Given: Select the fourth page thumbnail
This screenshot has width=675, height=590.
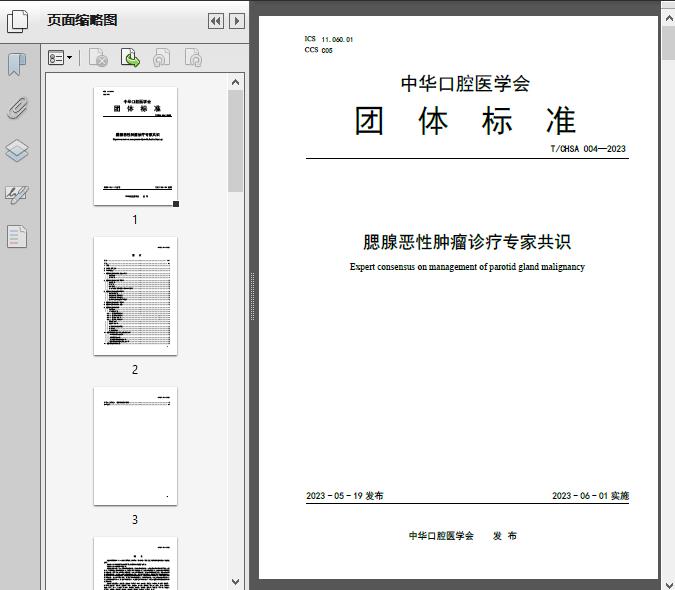Looking at the screenshot, I should (135, 563).
